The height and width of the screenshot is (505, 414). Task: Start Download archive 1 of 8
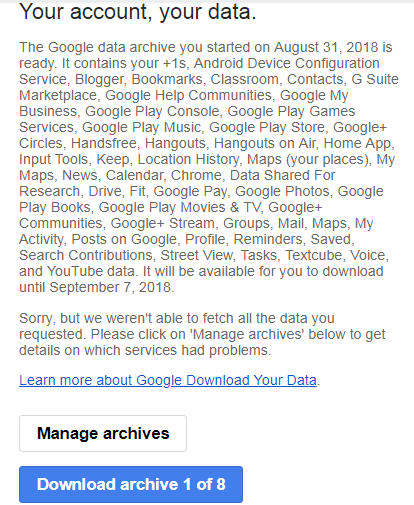(131, 484)
